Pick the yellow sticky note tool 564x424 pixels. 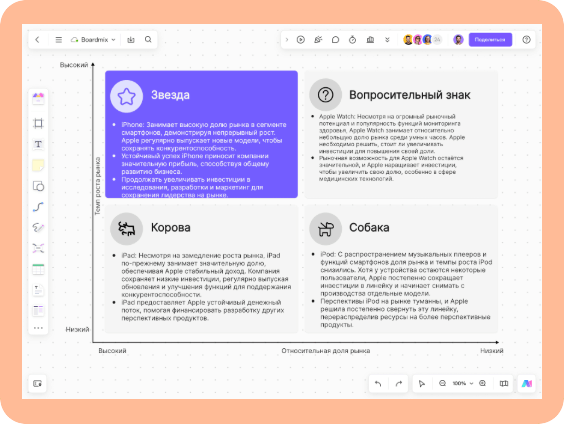(x=38, y=165)
